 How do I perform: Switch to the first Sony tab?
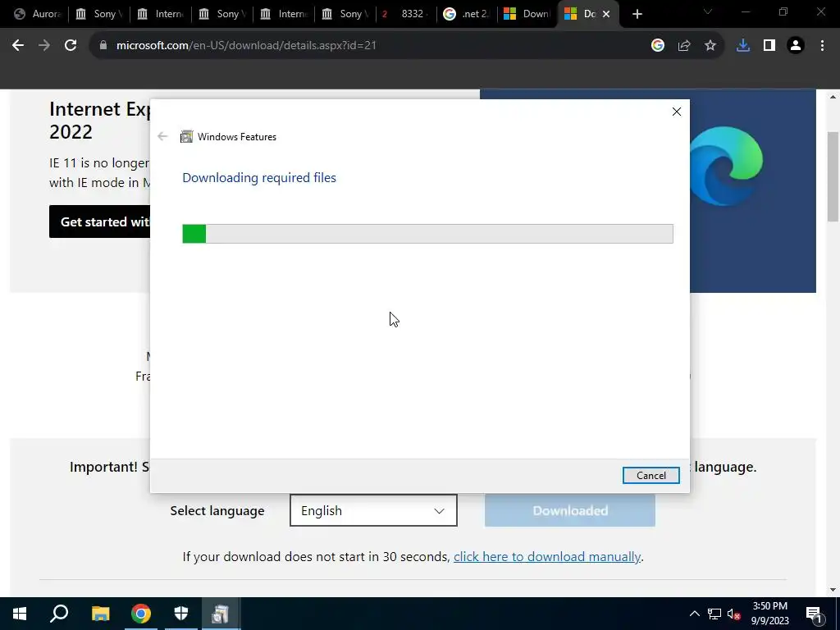click(98, 14)
